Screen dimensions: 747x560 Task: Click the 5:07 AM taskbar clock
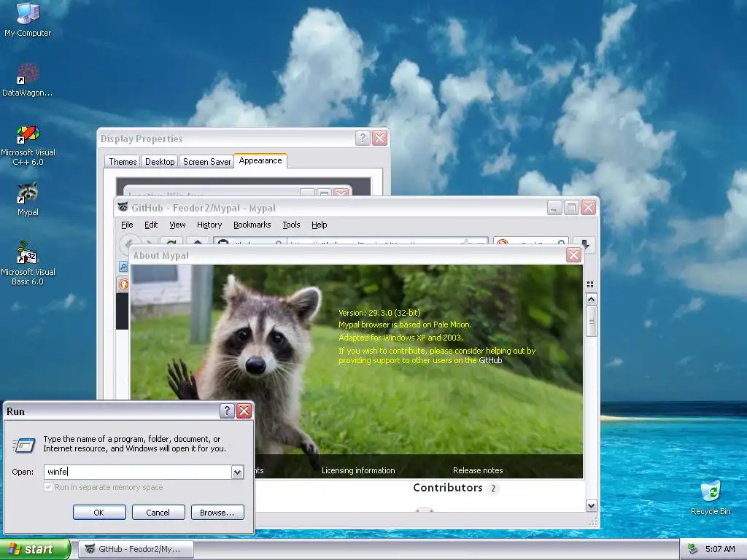[x=720, y=549]
